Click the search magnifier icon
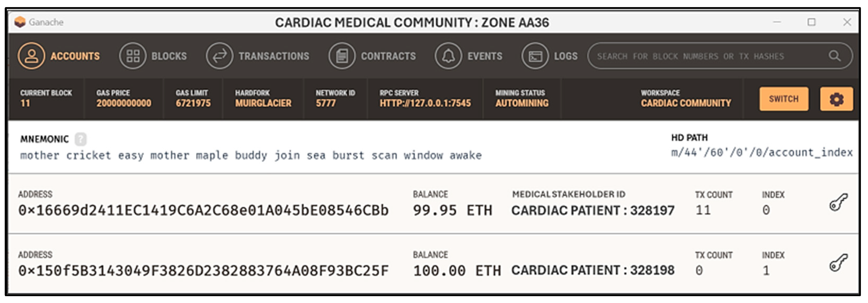The width and height of the screenshot is (868, 303). point(834,56)
